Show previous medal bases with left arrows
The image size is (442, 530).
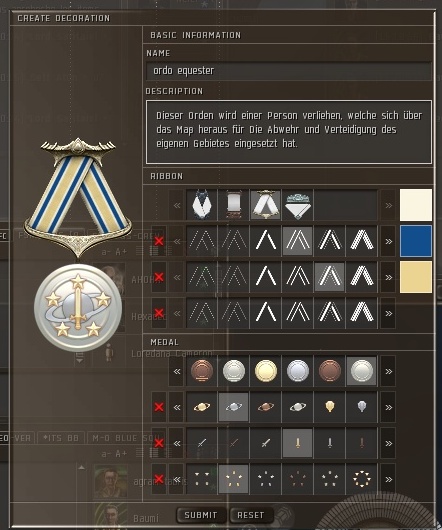[177, 371]
